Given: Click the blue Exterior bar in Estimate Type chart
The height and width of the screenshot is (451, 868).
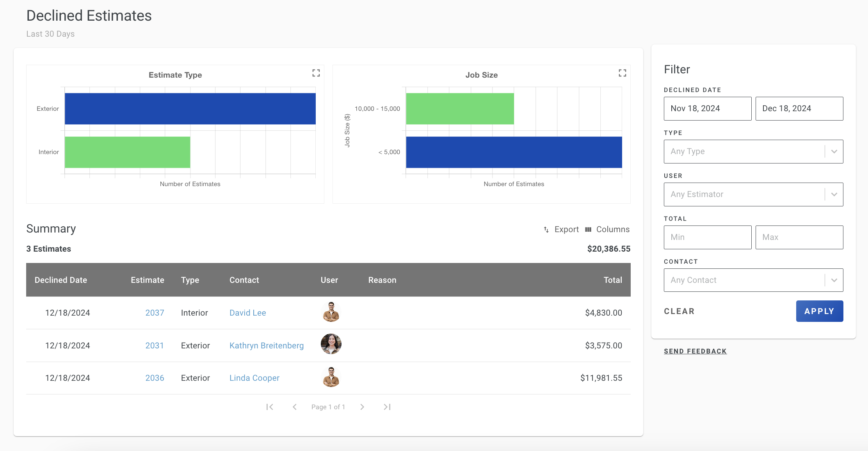Looking at the screenshot, I should [x=190, y=109].
